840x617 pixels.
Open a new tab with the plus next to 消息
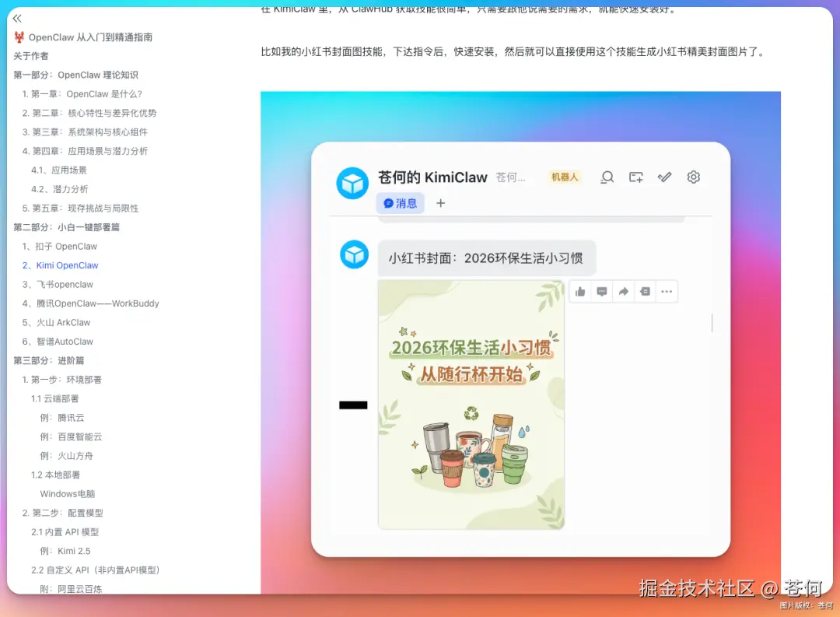(x=440, y=203)
